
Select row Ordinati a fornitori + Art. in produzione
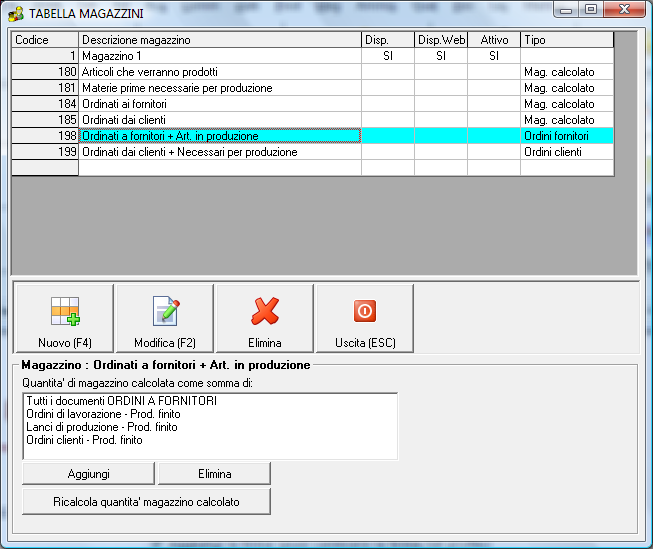pos(313,136)
